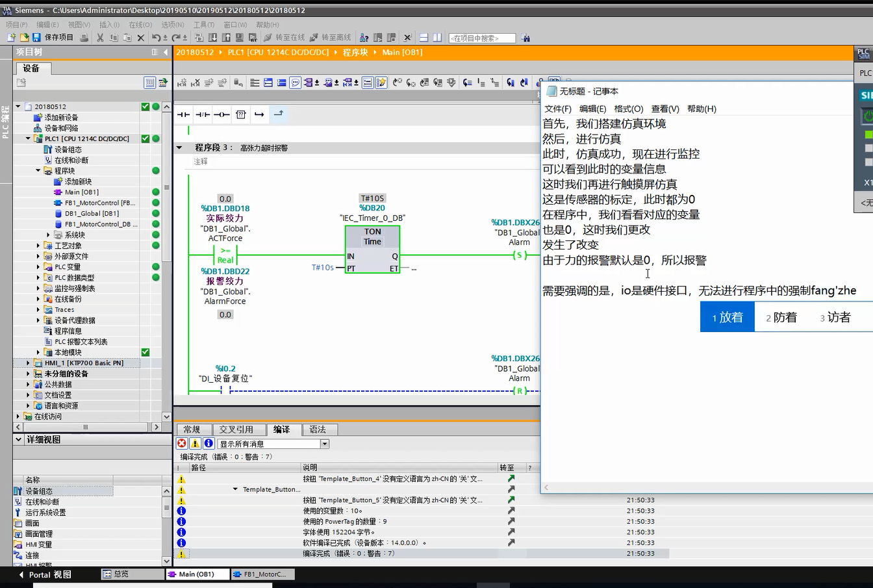Insert an output coil instruction
The image size is (873, 588).
[x=221, y=114]
